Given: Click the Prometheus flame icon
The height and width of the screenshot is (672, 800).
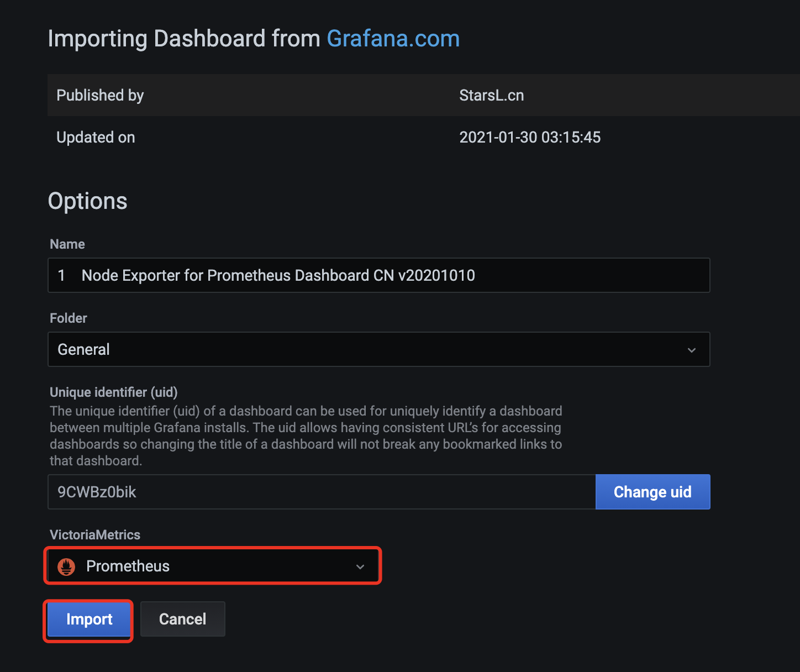Looking at the screenshot, I should pyautogui.click(x=66, y=566).
